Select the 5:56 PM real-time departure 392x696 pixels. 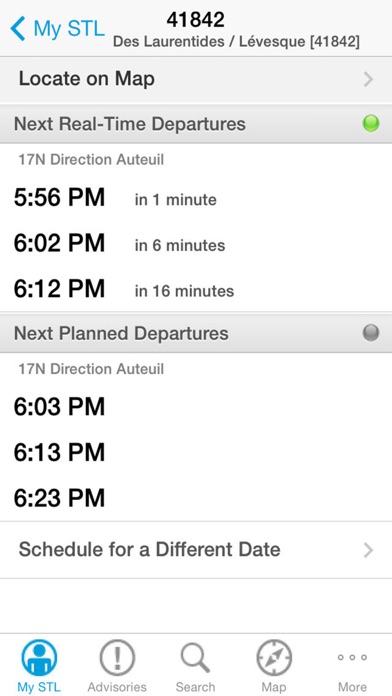(x=196, y=198)
